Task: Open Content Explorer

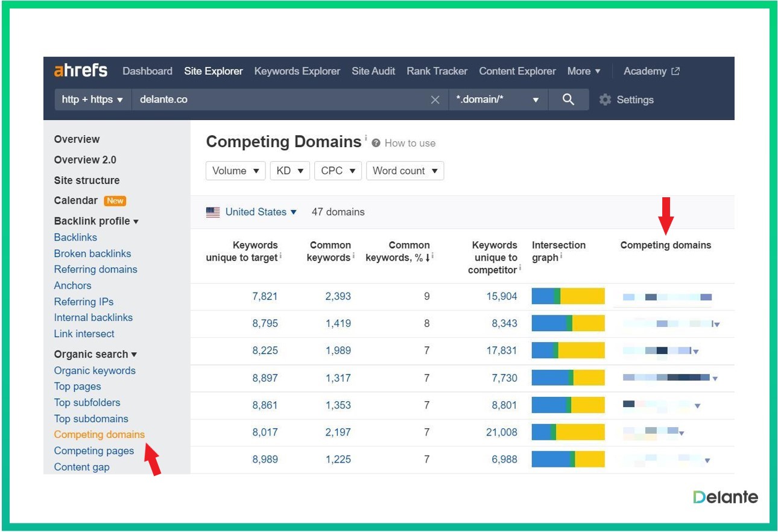Action: [x=517, y=71]
